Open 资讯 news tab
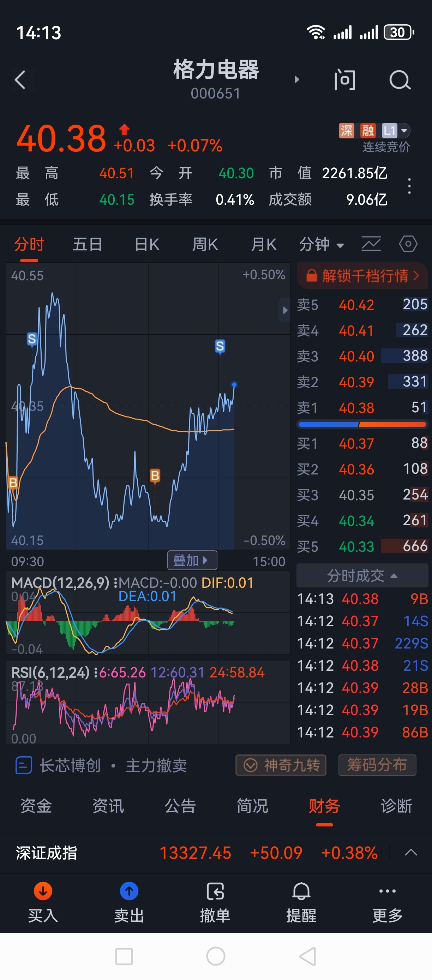Screen dimensions: 432x980 [x=108, y=806]
